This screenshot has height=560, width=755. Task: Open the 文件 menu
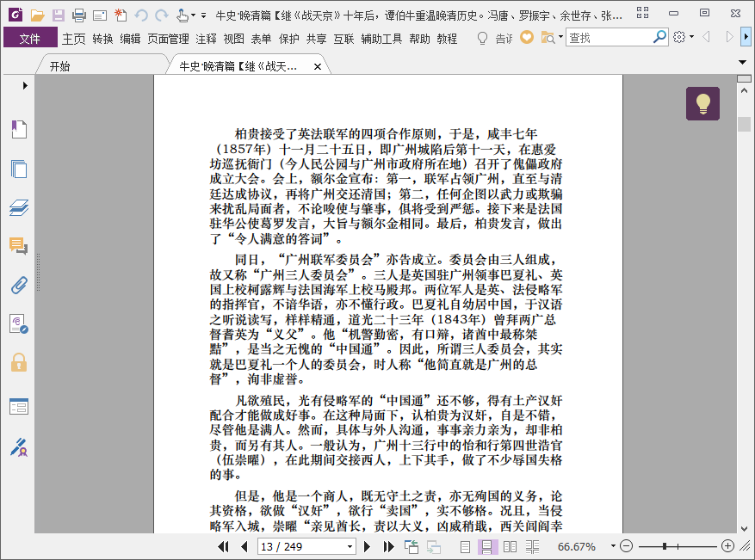pyautogui.click(x=30, y=39)
